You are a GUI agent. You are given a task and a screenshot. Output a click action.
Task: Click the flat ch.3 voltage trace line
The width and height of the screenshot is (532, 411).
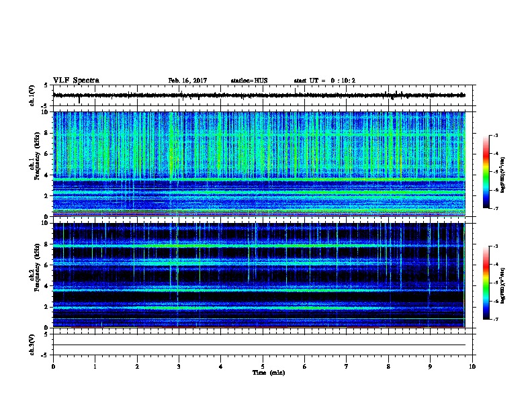[x=259, y=345]
